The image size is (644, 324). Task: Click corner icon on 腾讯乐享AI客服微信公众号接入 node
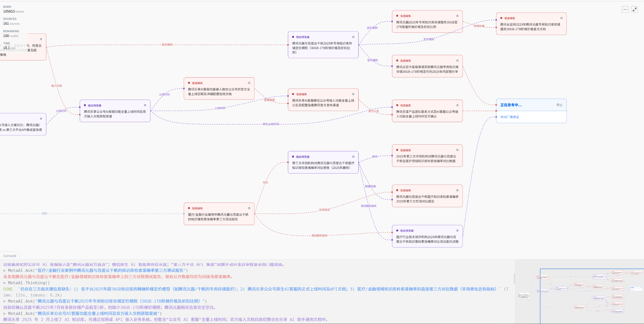point(353,94)
